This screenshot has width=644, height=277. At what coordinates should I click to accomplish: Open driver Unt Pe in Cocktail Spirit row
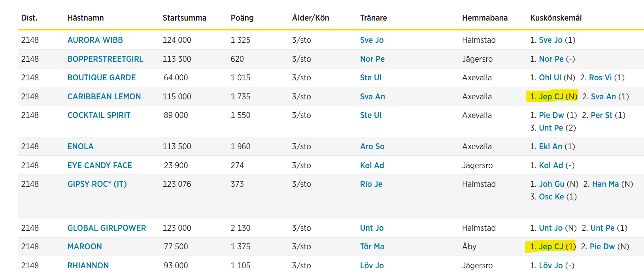(551, 128)
